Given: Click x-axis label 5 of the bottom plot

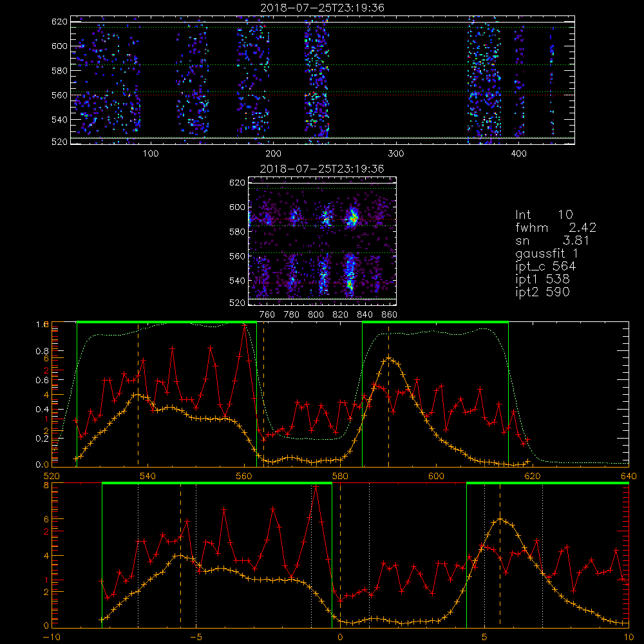Looking at the screenshot, I should 485,638.
